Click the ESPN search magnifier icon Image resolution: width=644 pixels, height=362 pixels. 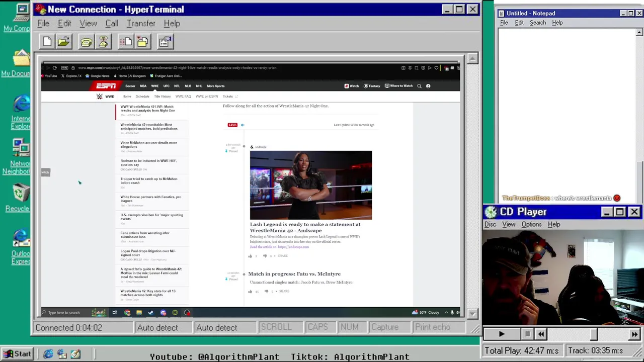419,86
